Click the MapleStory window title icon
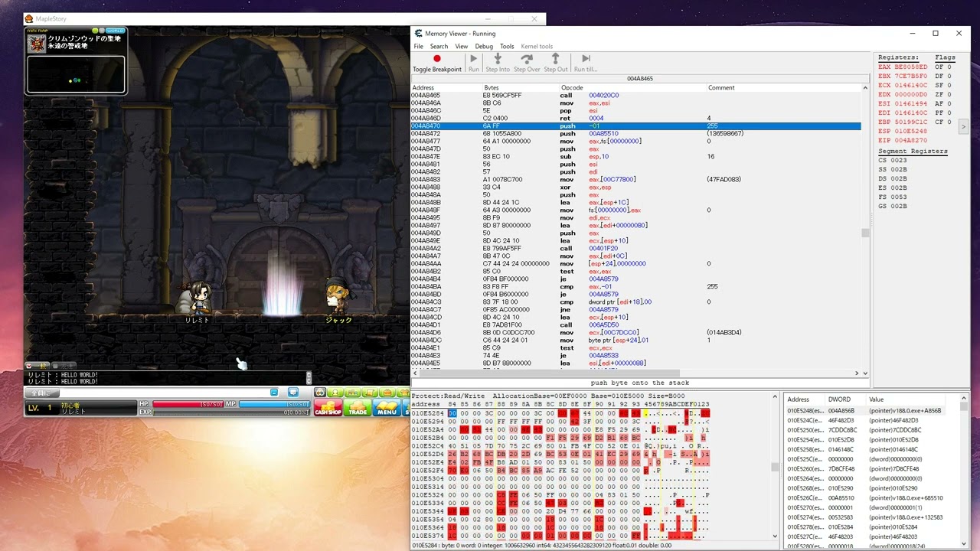The width and height of the screenshot is (980, 551). 29,18
